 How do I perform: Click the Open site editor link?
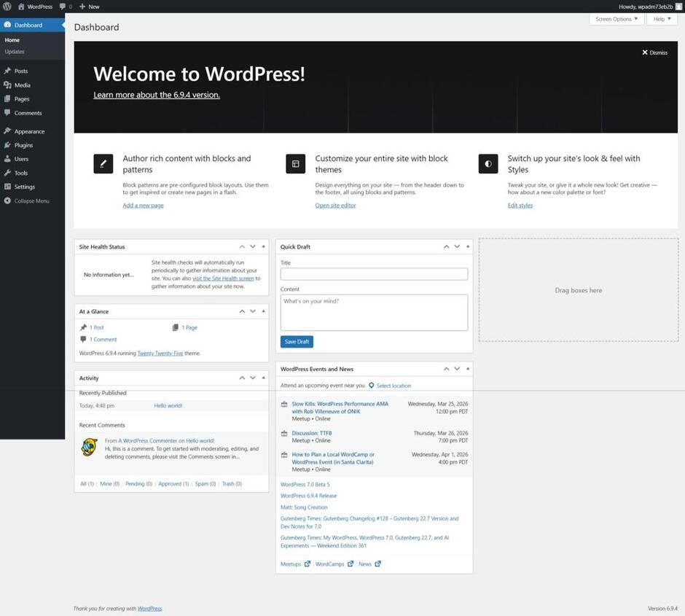coord(335,206)
